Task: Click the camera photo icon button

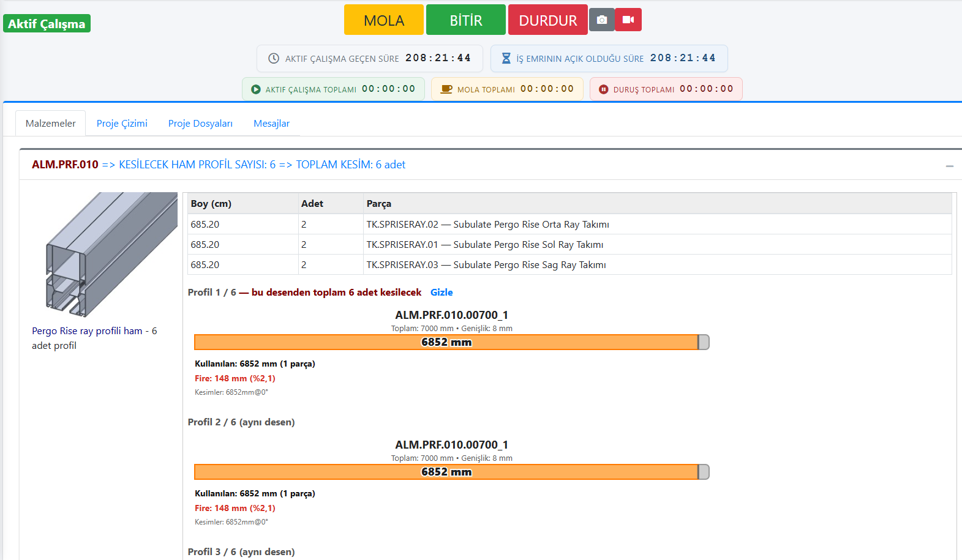Action: [601, 20]
